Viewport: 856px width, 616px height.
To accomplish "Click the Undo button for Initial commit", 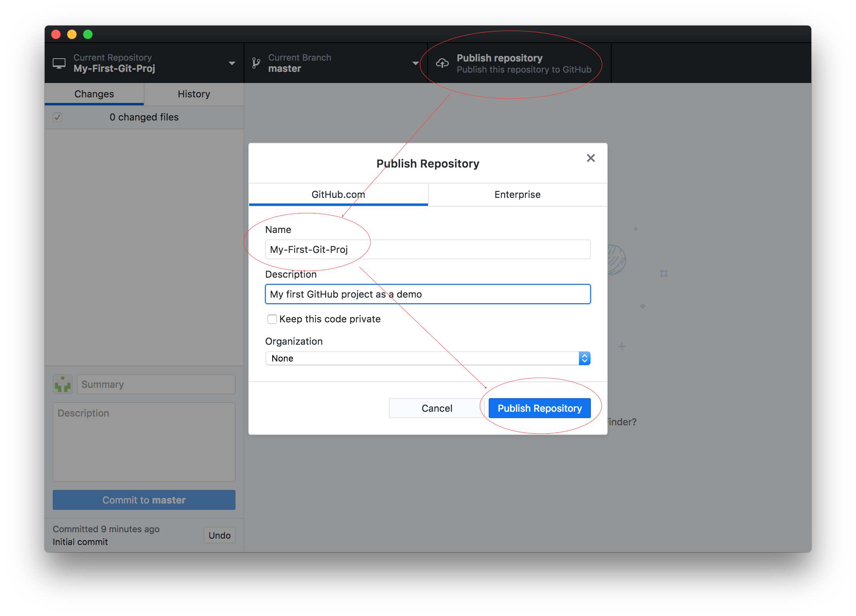I will tap(219, 535).
